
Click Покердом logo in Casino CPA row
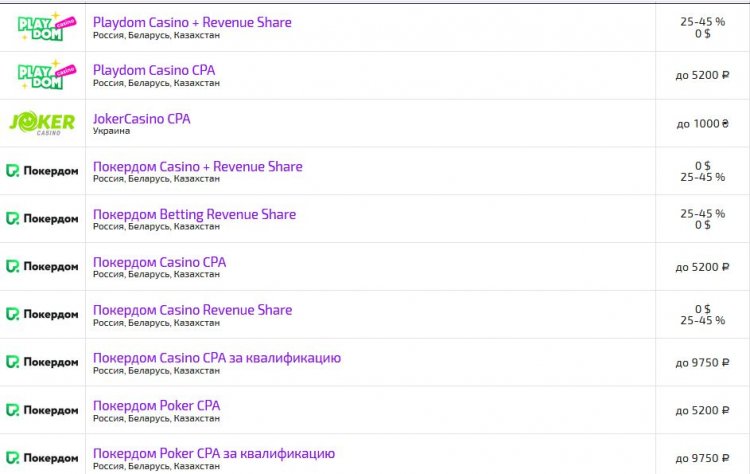[42, 266]
